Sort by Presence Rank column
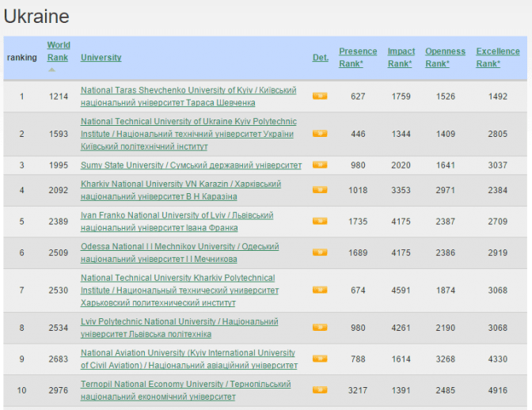 click(358, 57)
